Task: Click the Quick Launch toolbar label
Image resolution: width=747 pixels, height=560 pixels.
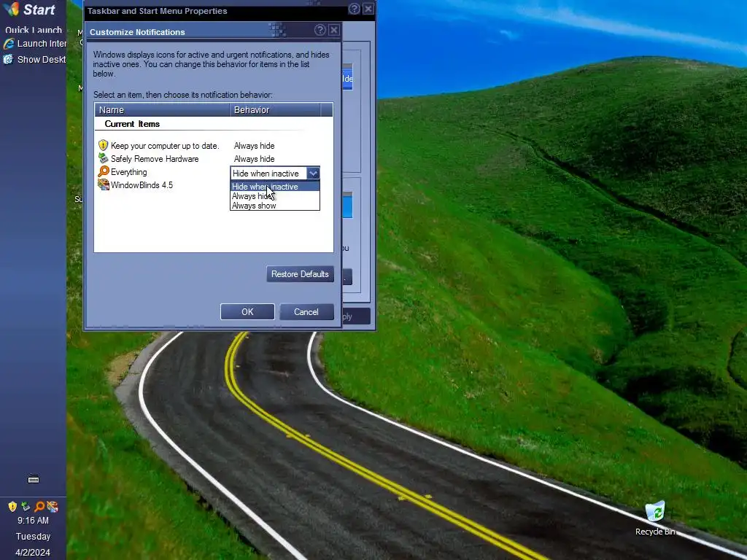Action: pyautogui.click(x=34, y=29)
